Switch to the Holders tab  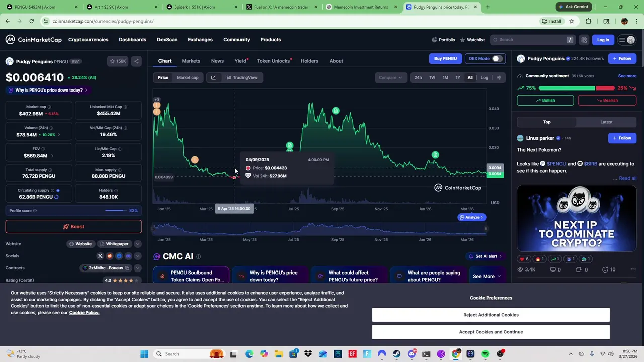coord(309,61)
